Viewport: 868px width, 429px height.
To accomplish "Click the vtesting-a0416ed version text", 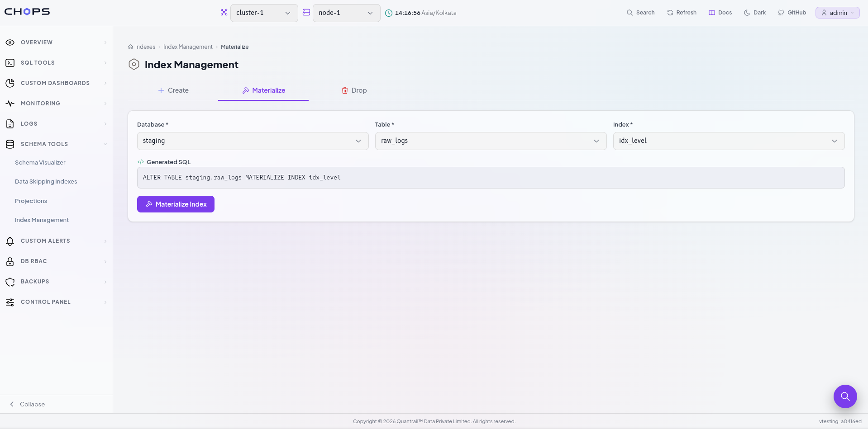I will click(840, 421).
